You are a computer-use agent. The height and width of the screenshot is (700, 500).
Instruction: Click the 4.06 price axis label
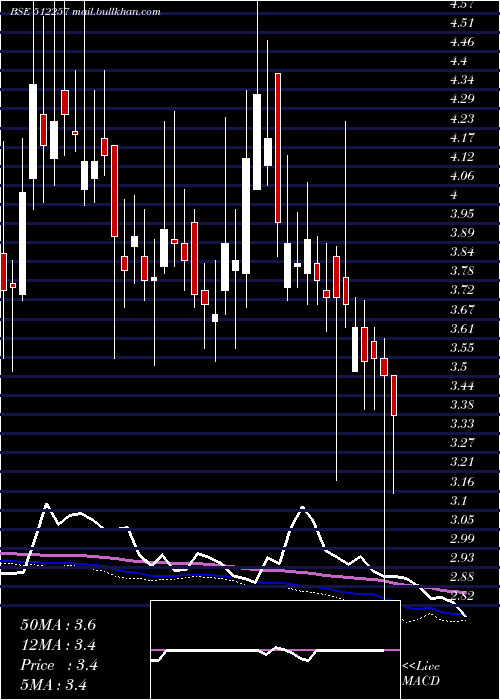[462, 175]
